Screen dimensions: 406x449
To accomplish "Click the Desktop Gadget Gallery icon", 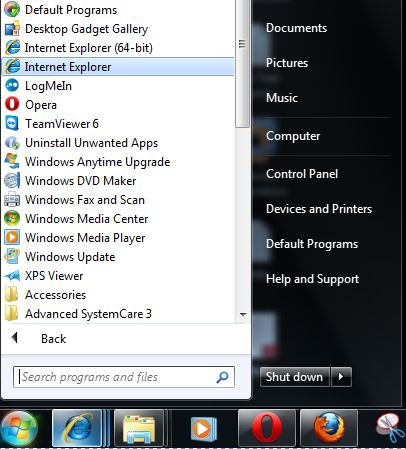I will pyautogui.click(x=12, y=29).
